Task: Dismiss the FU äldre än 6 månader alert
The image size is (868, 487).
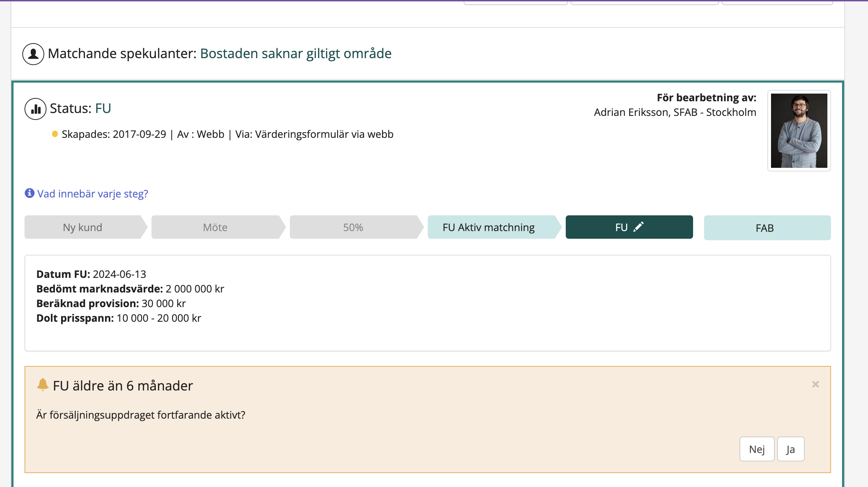Action: (815, 384)
